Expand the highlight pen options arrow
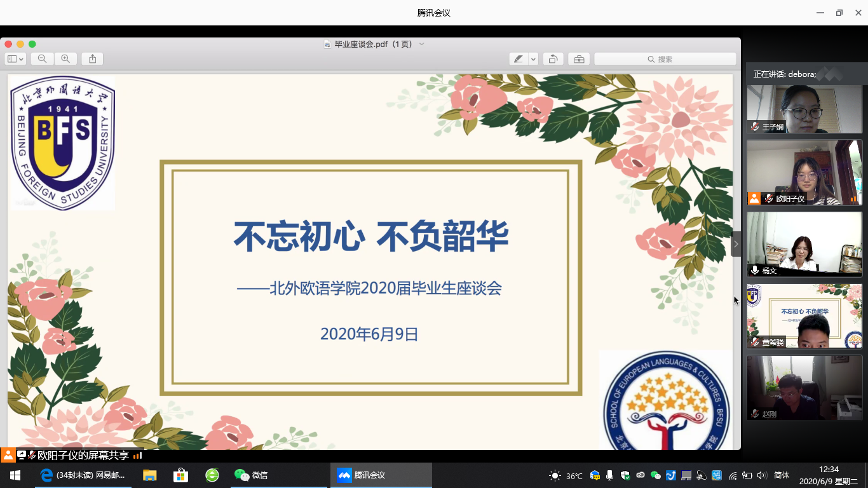The width and height of the screenshot is (868, 488). [x=533, y=59]
